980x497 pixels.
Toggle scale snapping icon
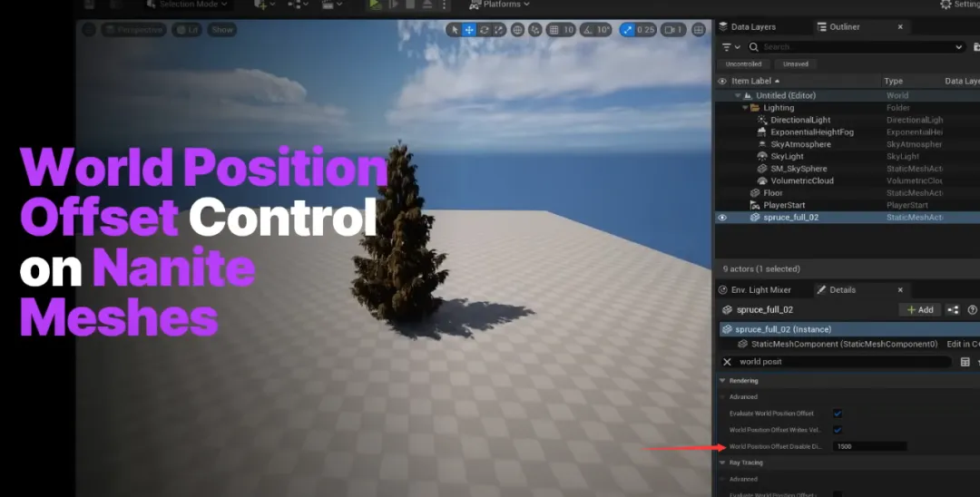628,29
